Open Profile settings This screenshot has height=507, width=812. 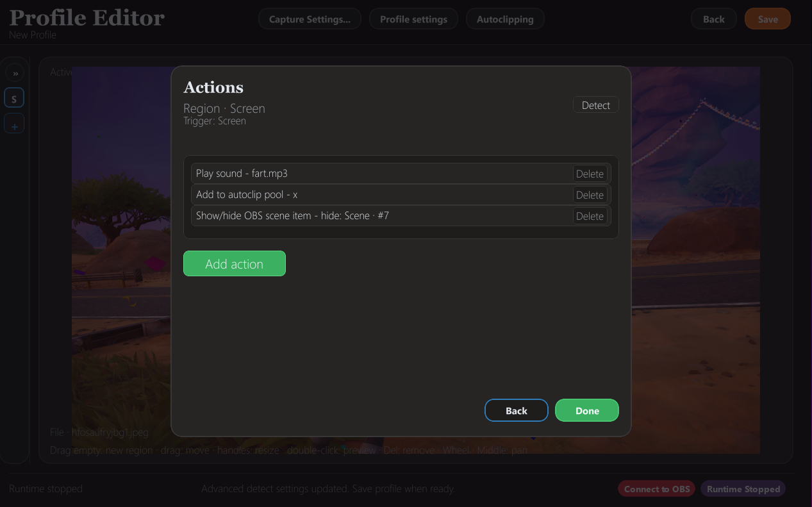click(x=413, y=19)
